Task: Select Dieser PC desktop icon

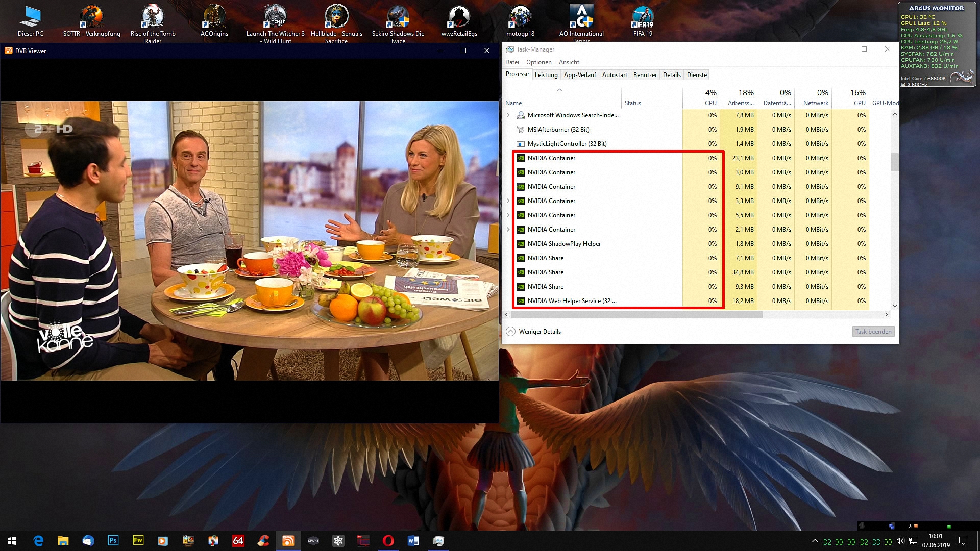Action: [x=30, y=20]
